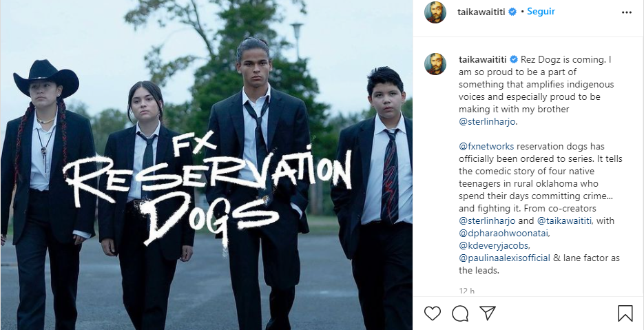Screen dimensions: 644x330
Task: Open the @kdeveryjacobs profile link
Action: point(494,246)
